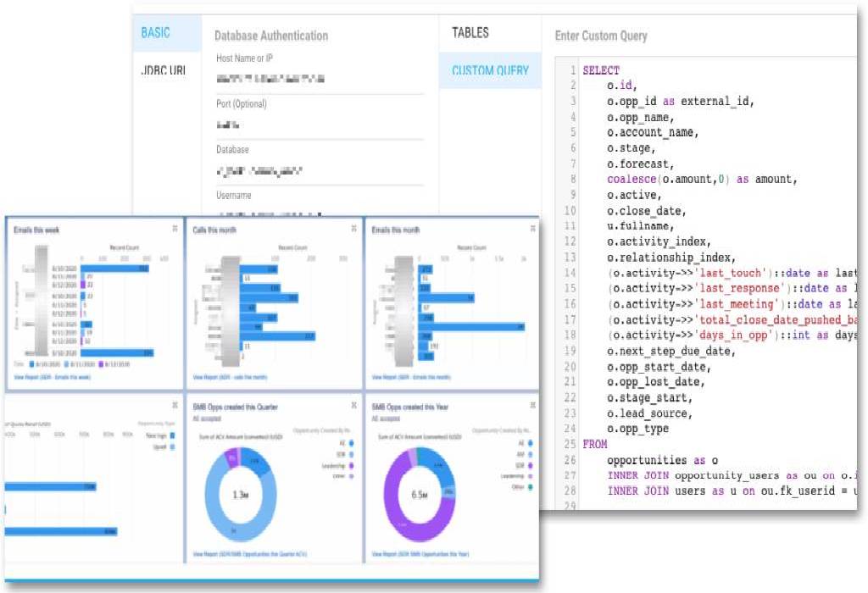
Task: Click Leadership legend dot in SMB Opps this Quarter
Action: [351, 466]
